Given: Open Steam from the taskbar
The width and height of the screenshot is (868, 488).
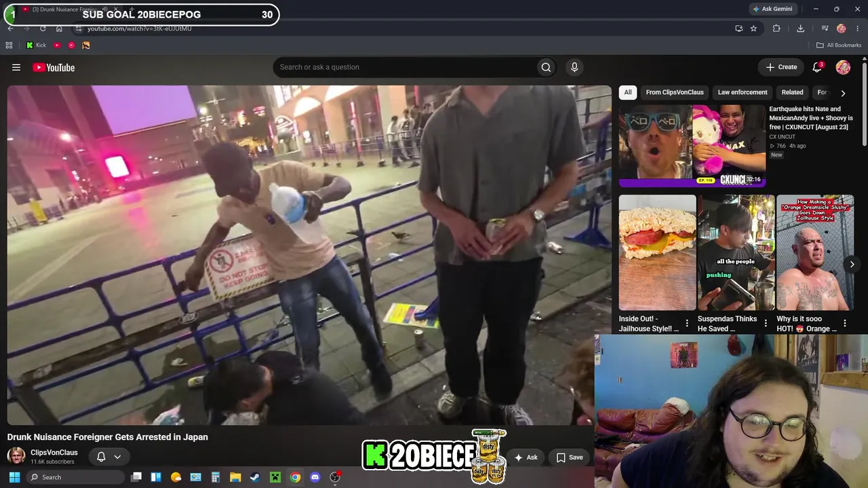Looking at the screenshot, I should click(x=255, y=477).
